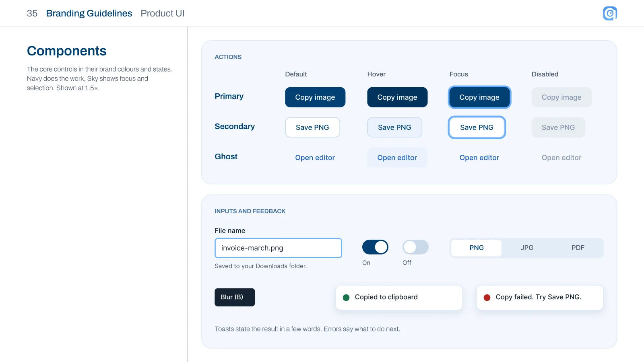Click the default Open editor ghost button
Image resolution: width=644 pixels, height=362 pixels.
315,158
